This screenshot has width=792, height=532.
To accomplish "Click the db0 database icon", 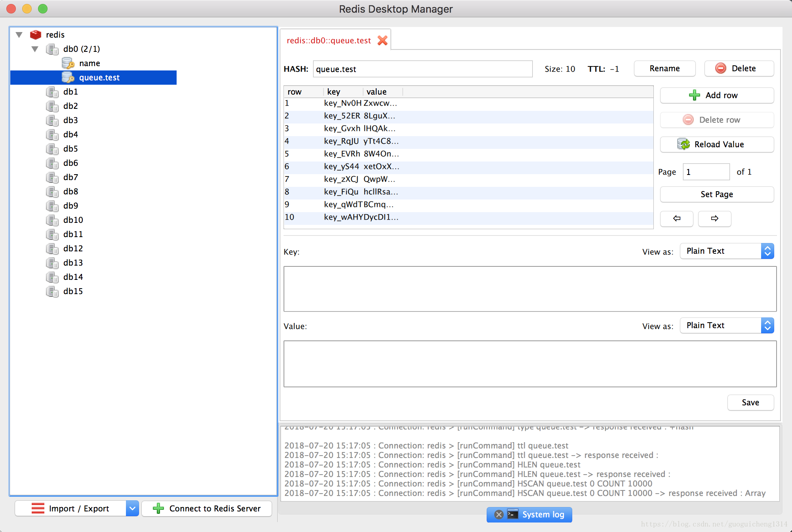I will click(x=52, y=49).
